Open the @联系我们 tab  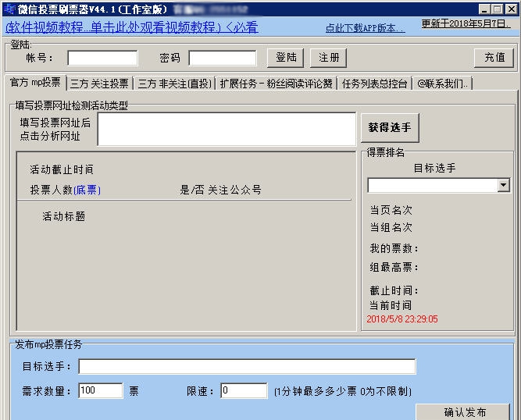[442, 84]
